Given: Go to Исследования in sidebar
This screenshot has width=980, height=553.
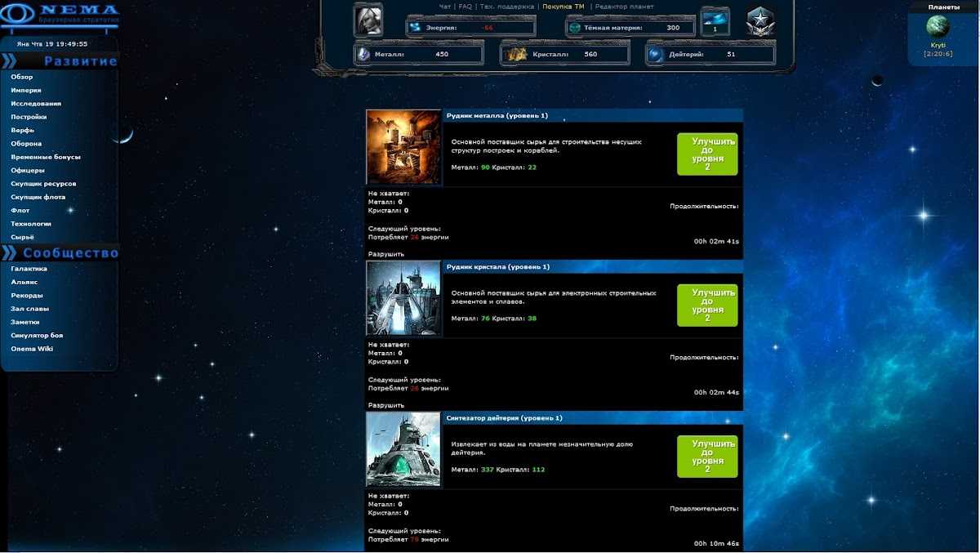Looking at the screenshot, I should click(x=36, y=104).
